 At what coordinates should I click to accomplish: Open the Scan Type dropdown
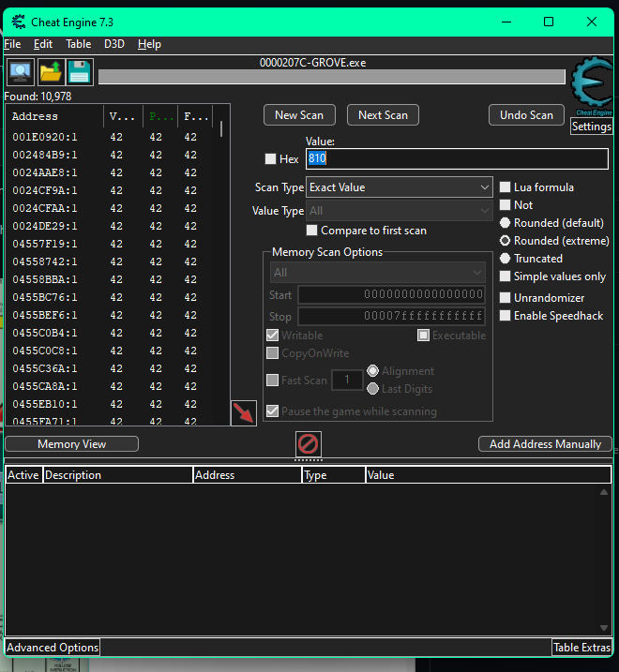pos(400,187)
